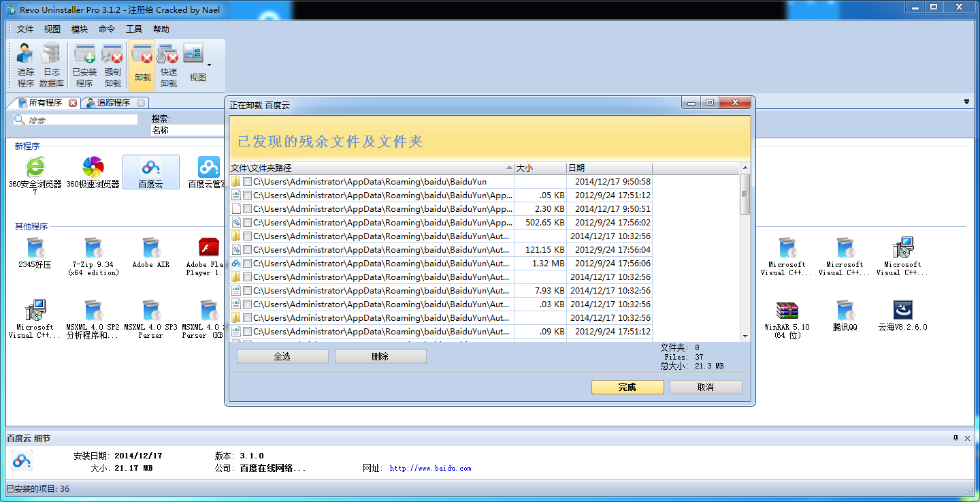Viewport: 980px width, 502px height.
Task: Select the 强制卸载 toolbar icon
Action: click(112, 65)
